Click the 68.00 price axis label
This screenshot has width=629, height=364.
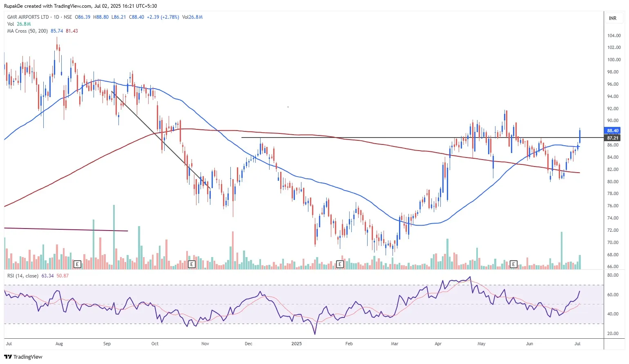613,255
